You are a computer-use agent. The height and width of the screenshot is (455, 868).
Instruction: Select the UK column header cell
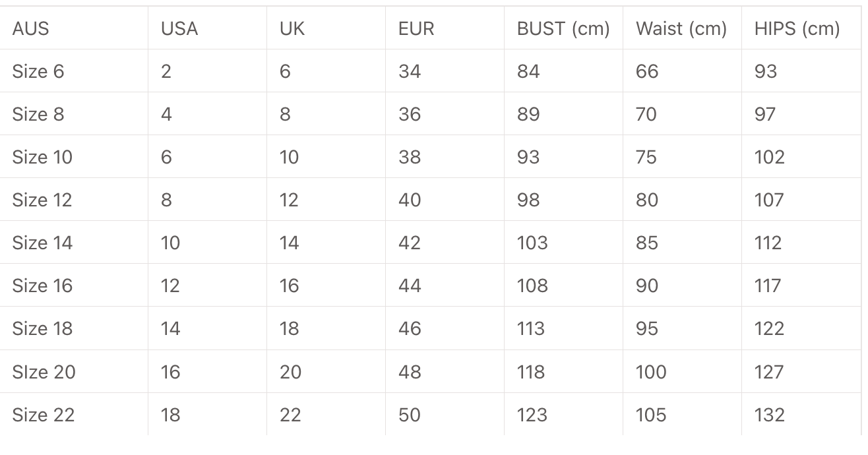pyautogui.click(x=292, y=28)
